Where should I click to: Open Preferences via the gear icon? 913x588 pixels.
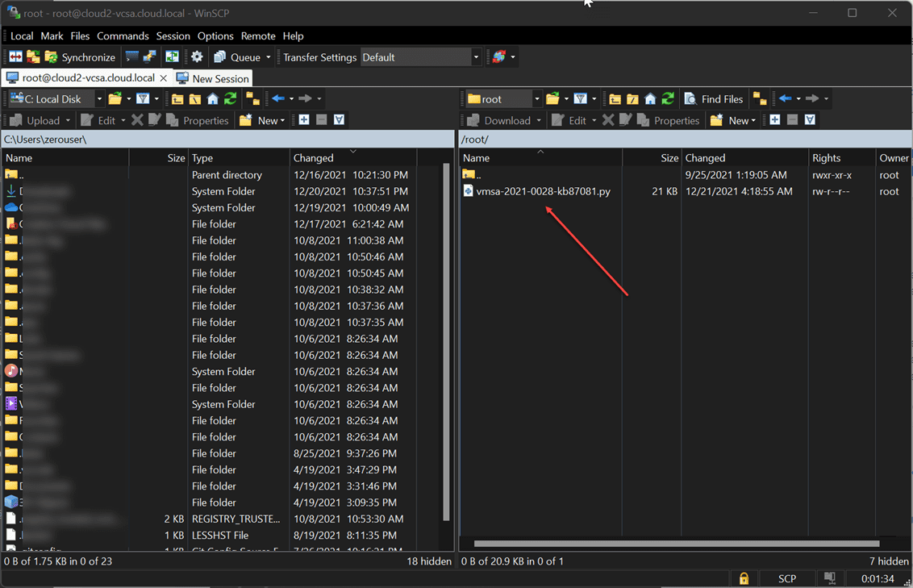click(x=197, y=57)
